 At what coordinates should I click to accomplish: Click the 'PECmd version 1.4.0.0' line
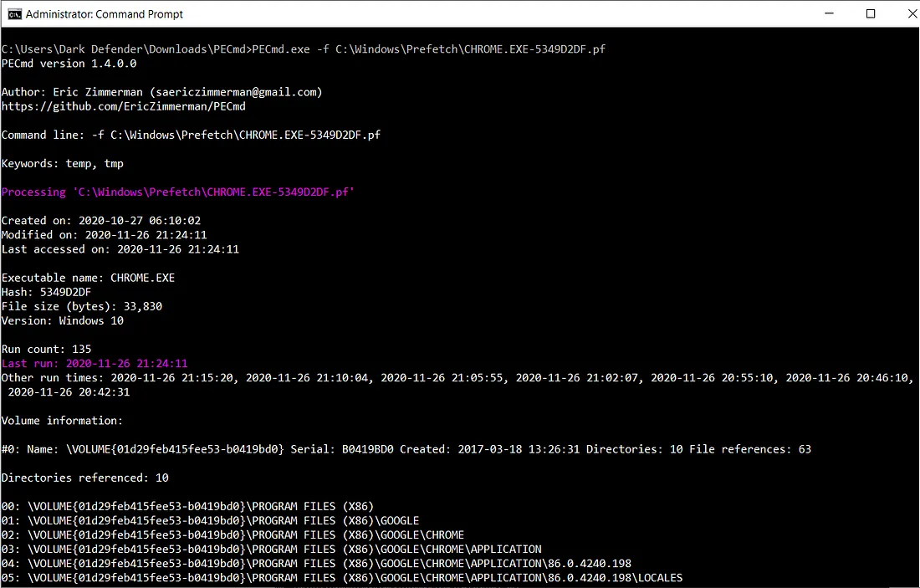[x=69, y=64]
